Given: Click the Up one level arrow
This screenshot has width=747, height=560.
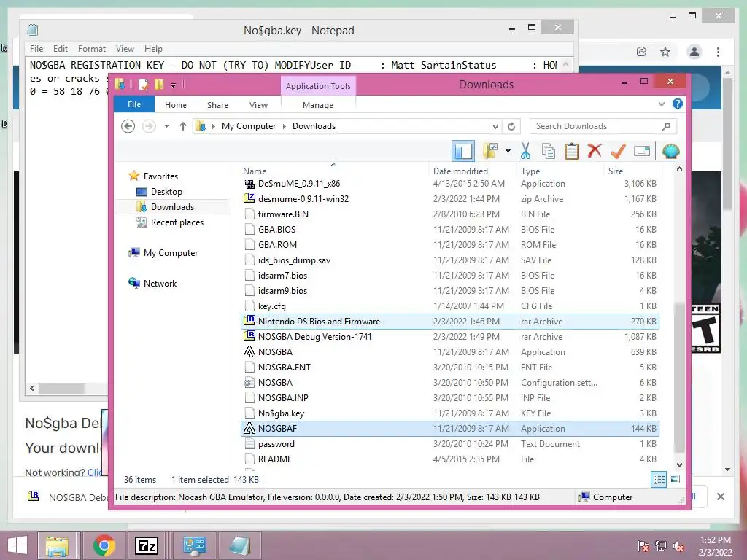Looking at the screenshot, I should click(x=183, y=126).
